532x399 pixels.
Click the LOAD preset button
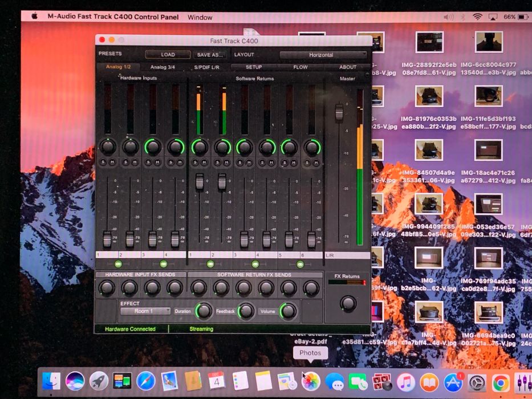pyautogui.click(x=168, y=54)
